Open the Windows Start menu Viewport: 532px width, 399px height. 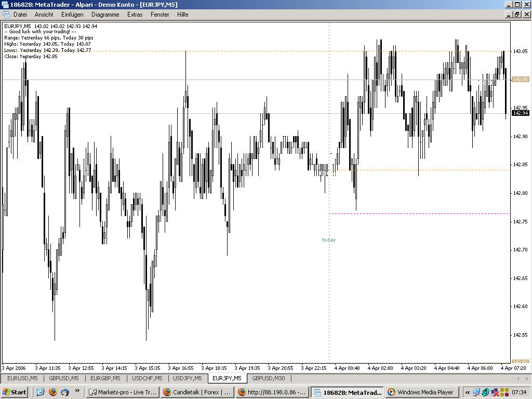tap(14, 392)
